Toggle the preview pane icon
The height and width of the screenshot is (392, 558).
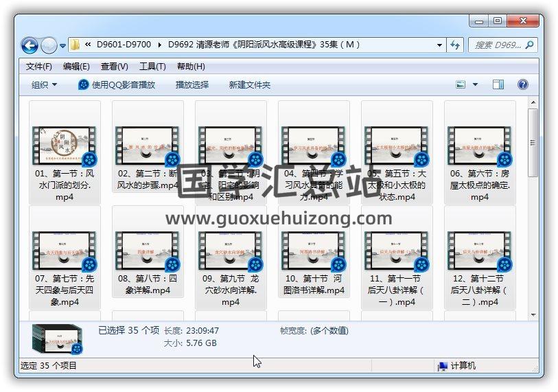pyautogui.click(x=498, y=84)
